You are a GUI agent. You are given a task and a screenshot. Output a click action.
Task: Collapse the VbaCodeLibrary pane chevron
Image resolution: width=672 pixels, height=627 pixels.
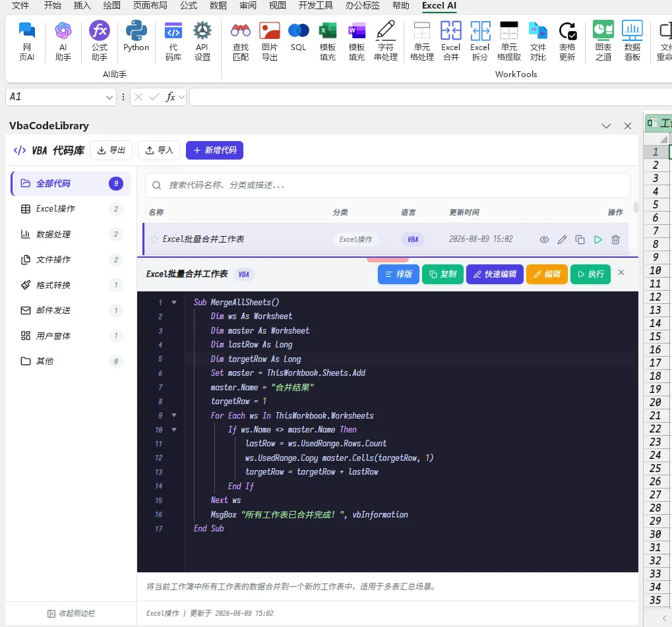[606, 126]
